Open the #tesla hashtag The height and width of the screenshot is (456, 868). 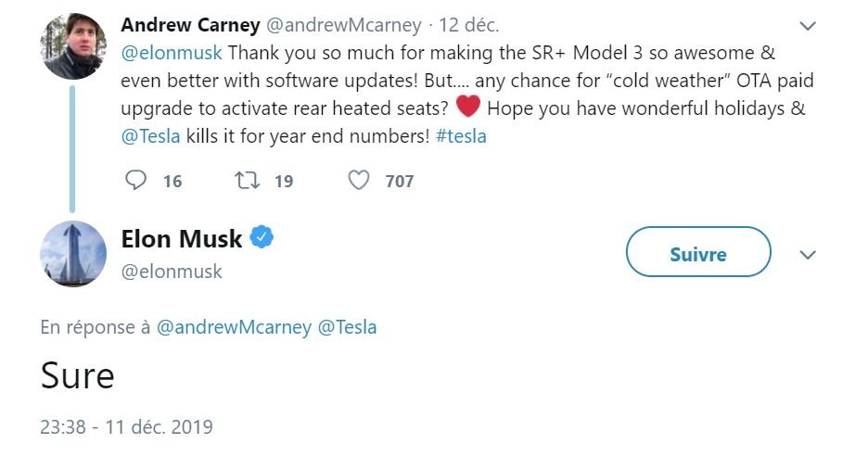[x=461, y=136]
